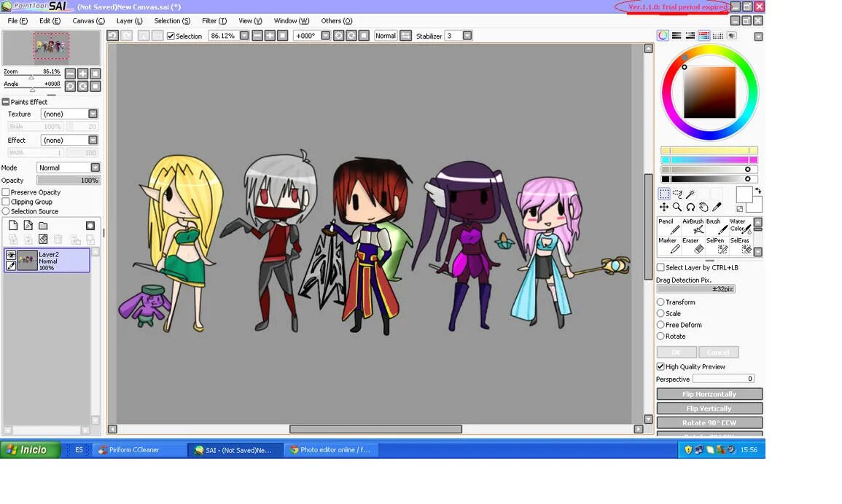Clear the current layer

coord(43,240)
